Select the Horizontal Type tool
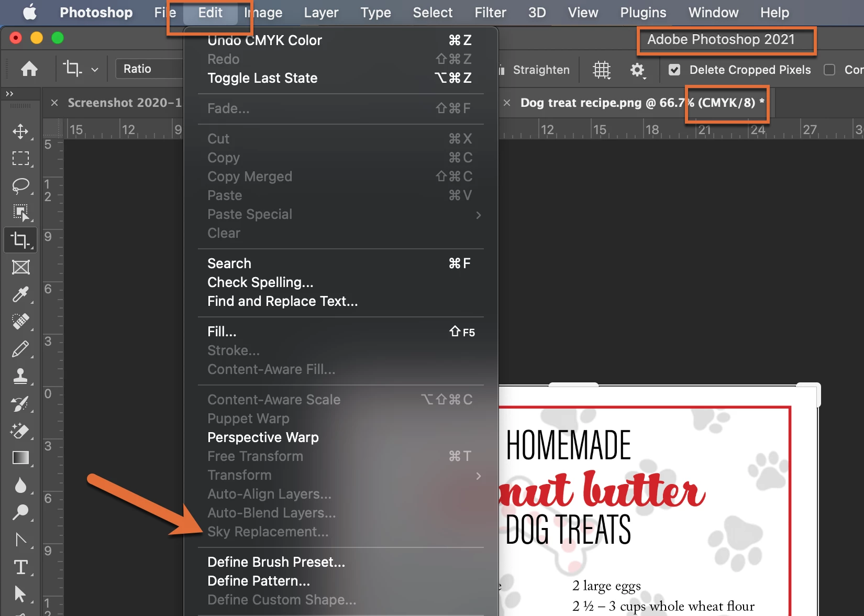Image resolution: width=864 pixels, height=616 pixels. [x=20, y=567]
